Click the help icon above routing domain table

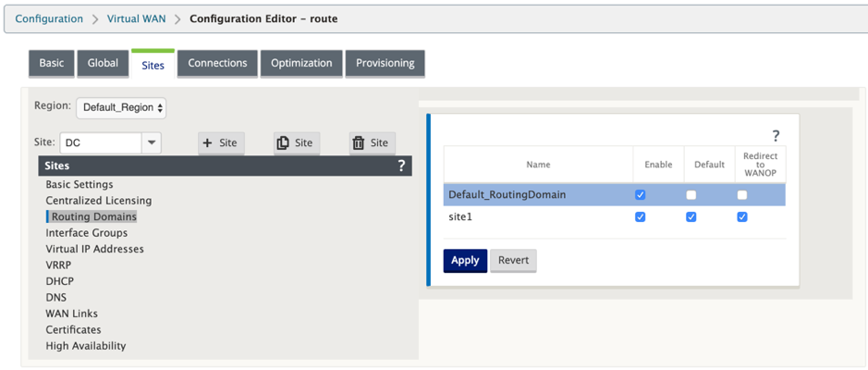(x=776, y=135)
